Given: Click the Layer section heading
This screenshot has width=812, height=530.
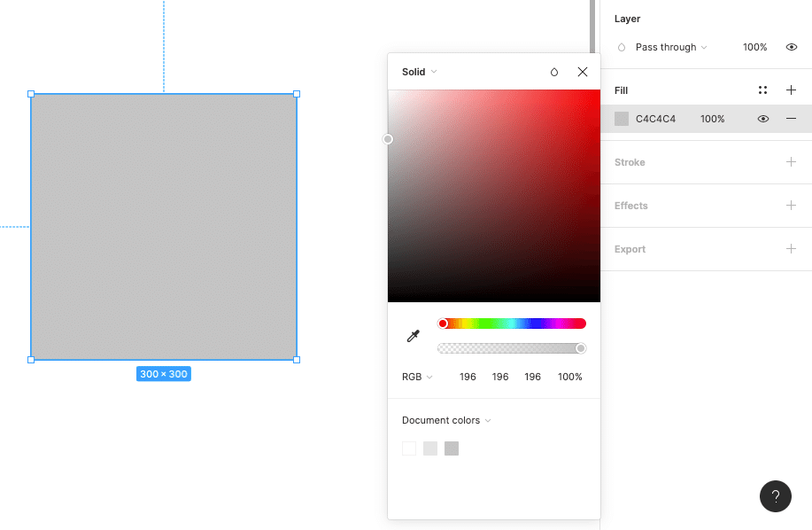Looking at the screenshot, I should [x=627, y=19].
